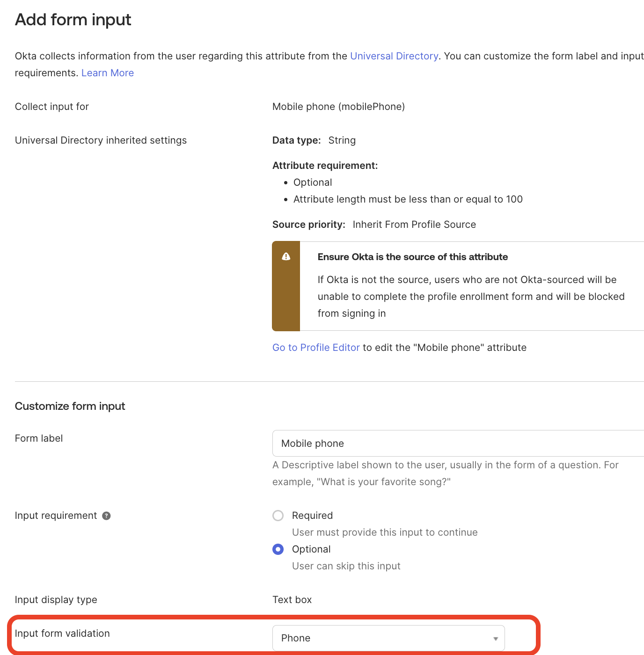
Task: Enable the Required input option
Action: tap(278, 515)
